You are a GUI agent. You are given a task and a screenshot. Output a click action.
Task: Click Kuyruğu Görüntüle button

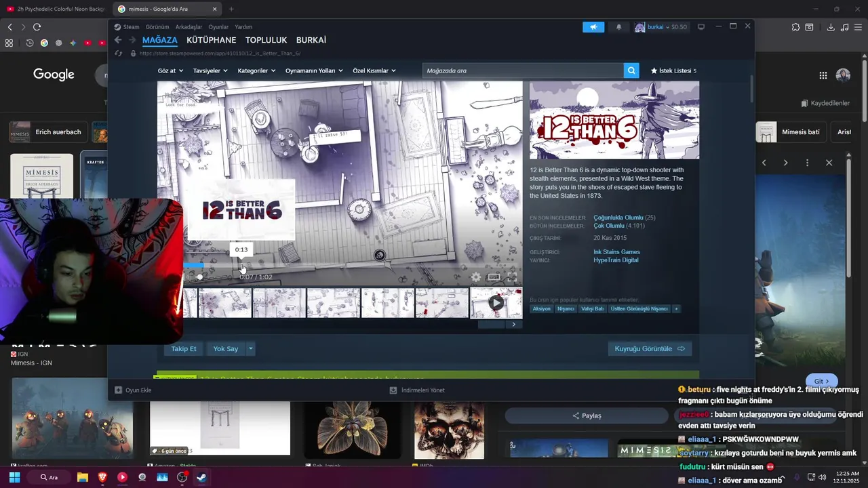[x=650, y=348]
